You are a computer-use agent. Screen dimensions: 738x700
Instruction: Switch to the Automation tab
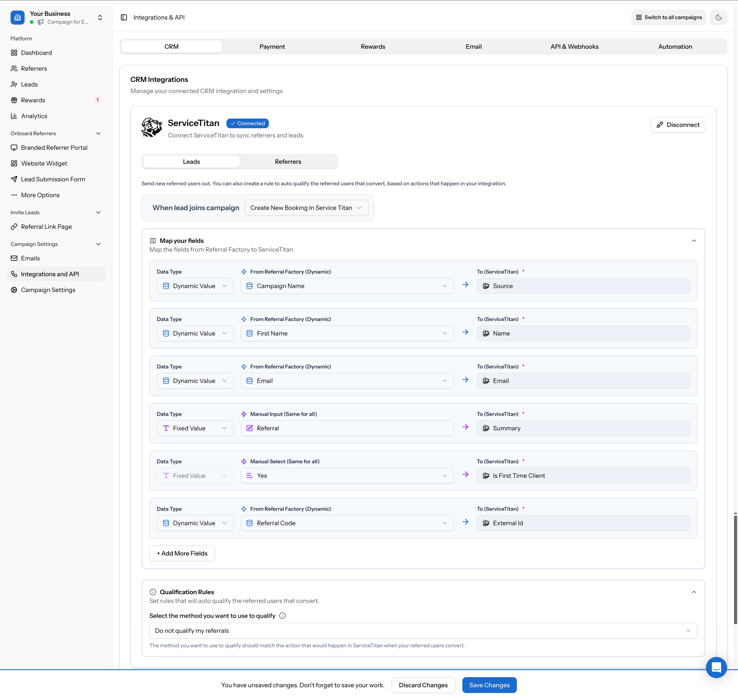675,46
